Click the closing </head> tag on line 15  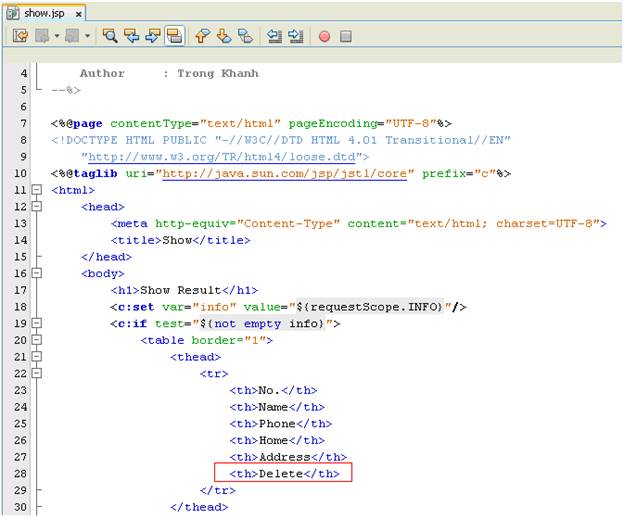(x=106, y=257)
